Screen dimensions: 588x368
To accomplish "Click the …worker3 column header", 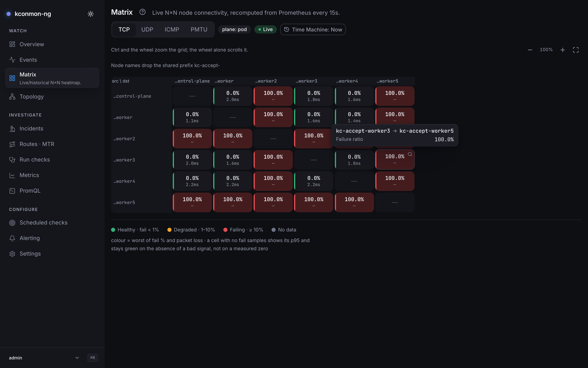I will (306, 81).
